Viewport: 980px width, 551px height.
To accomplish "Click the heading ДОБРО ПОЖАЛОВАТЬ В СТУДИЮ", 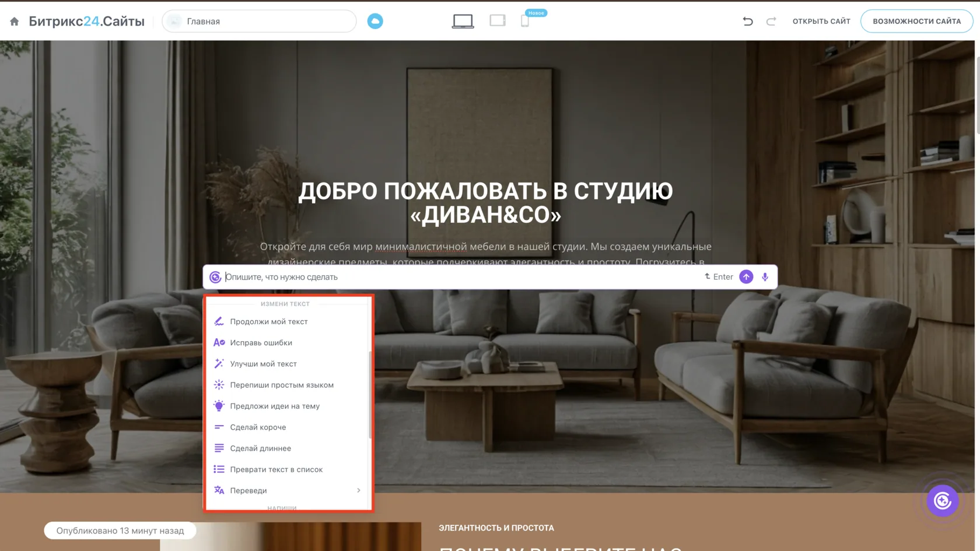I will coord(485,191).
